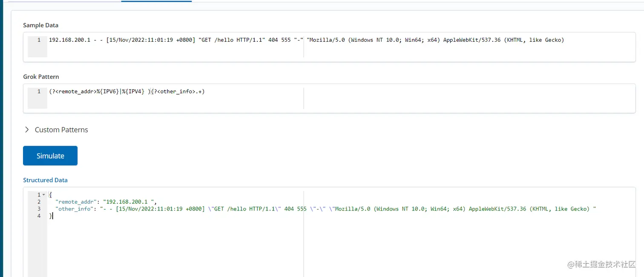Click line number 2 in Structured Data gutter

point(39,202)
